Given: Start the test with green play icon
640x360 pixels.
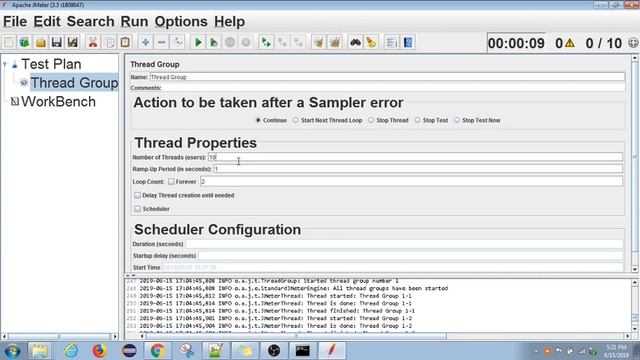Looking at the screenshot, I should (198, 42).
